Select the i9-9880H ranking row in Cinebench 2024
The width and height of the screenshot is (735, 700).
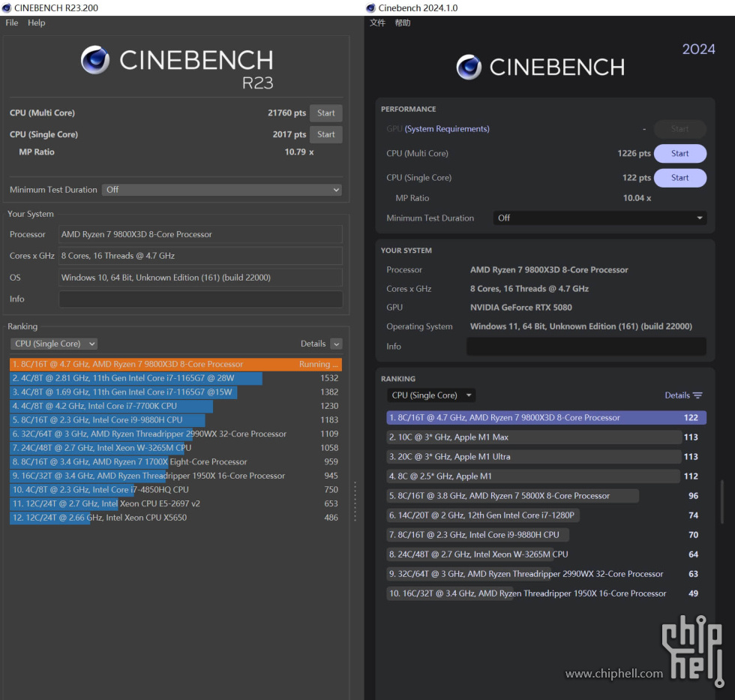546,535
